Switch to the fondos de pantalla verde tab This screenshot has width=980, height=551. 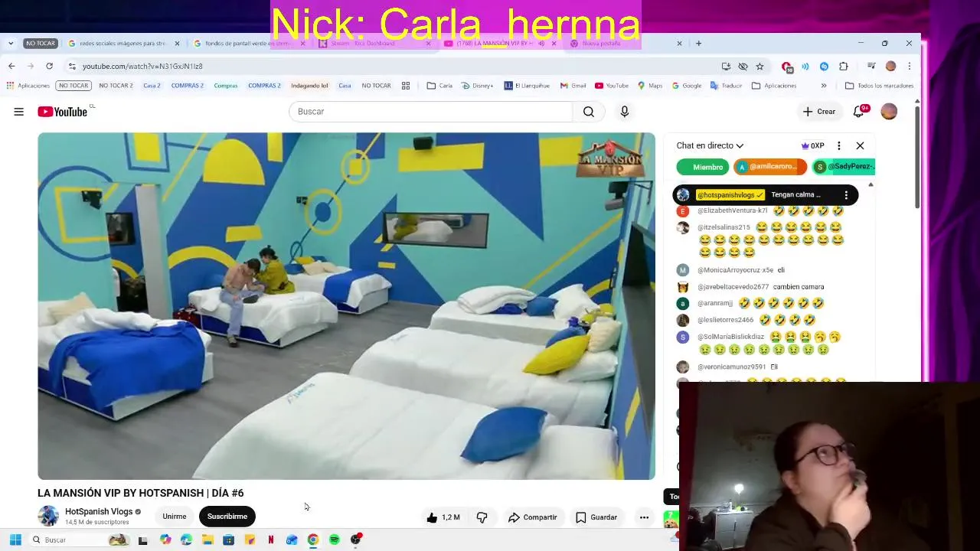click(x=249, y=44)
